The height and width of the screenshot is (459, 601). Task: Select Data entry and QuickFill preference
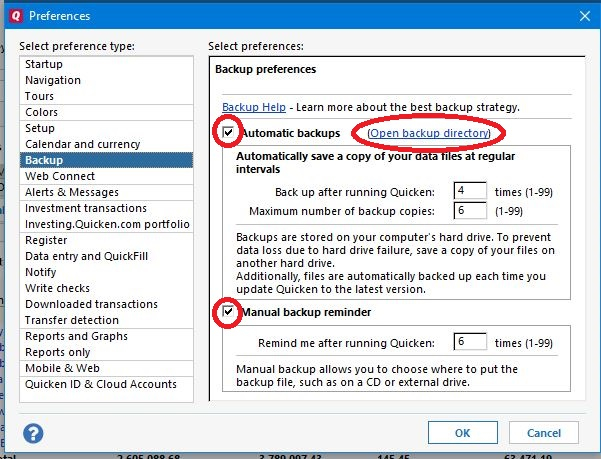pyautogui.click(x=107, y=256)
